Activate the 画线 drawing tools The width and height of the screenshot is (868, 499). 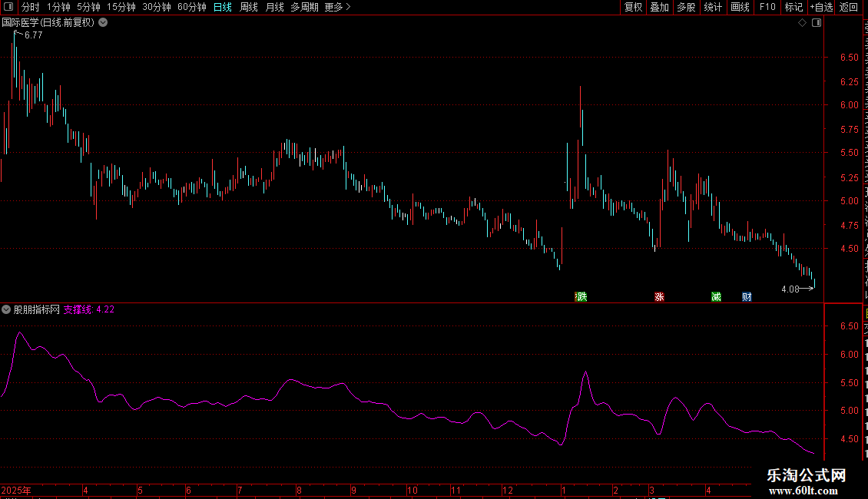point(740,7)
